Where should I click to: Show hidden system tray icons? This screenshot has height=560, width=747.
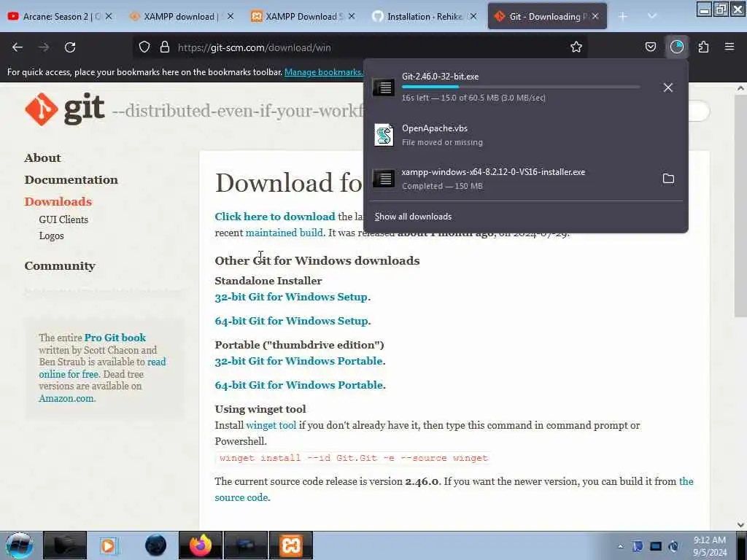click(620, 546)
